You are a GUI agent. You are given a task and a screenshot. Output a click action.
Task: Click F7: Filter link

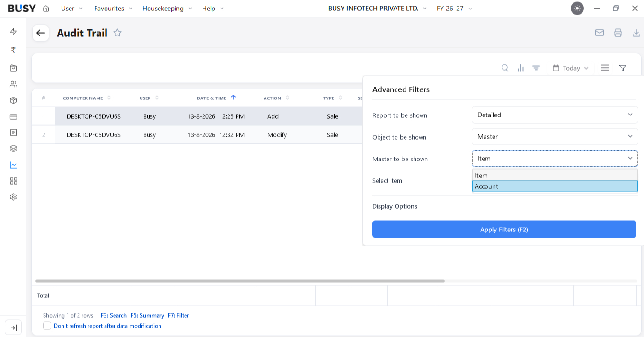[178, 315]
